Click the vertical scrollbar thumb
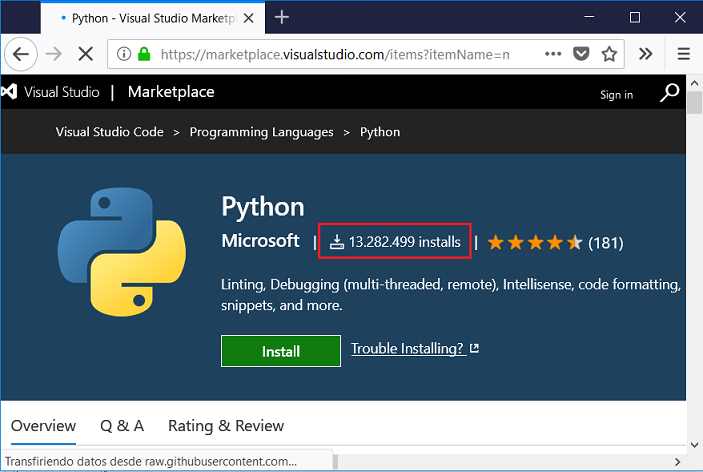This screenshot has height=472, width=703. click(694, 103)
